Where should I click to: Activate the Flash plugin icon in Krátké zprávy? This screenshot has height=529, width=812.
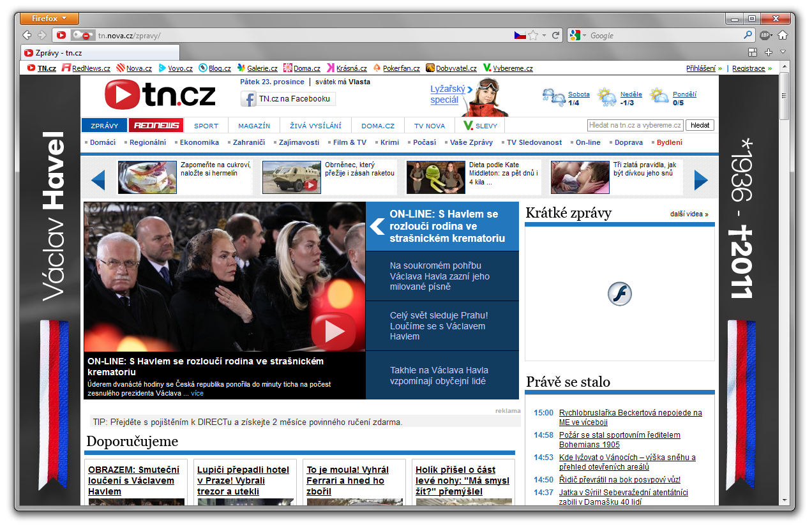pos(619,294)
